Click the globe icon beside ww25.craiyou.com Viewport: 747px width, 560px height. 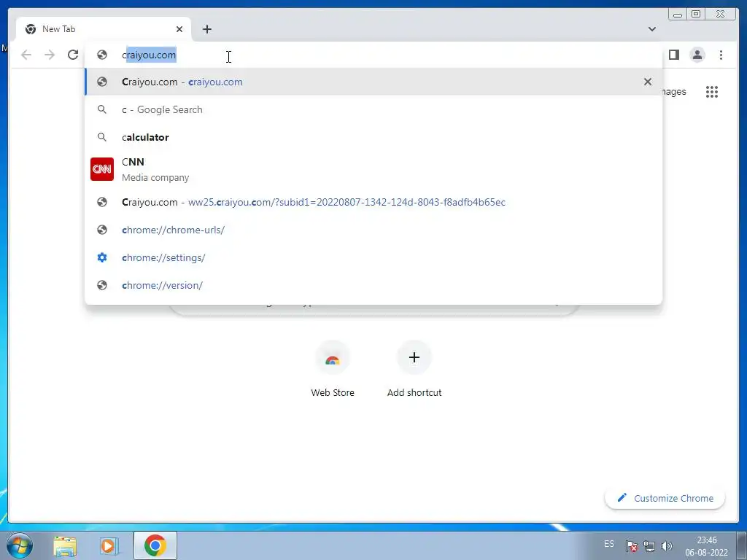(x=102, y=202)
